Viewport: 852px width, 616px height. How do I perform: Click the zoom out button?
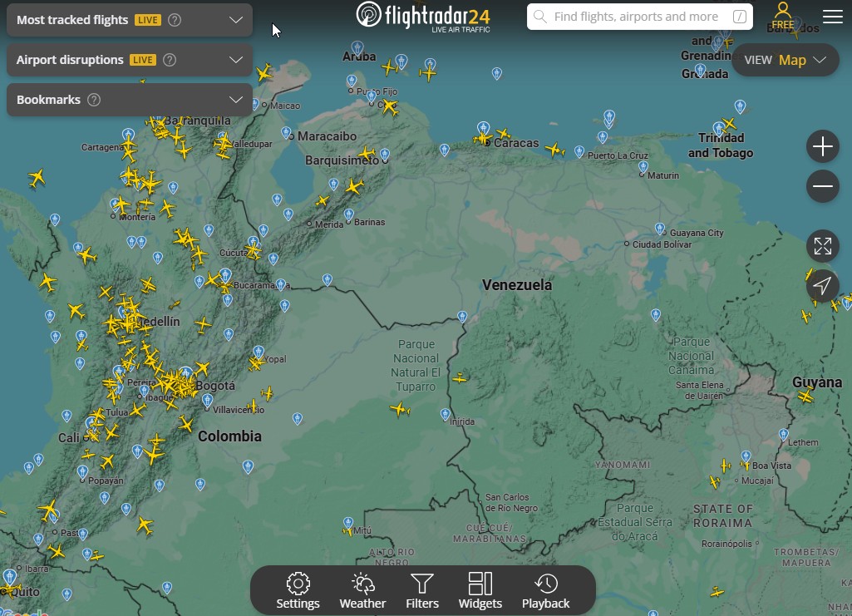pyautogui.click(x=822, y=185)
